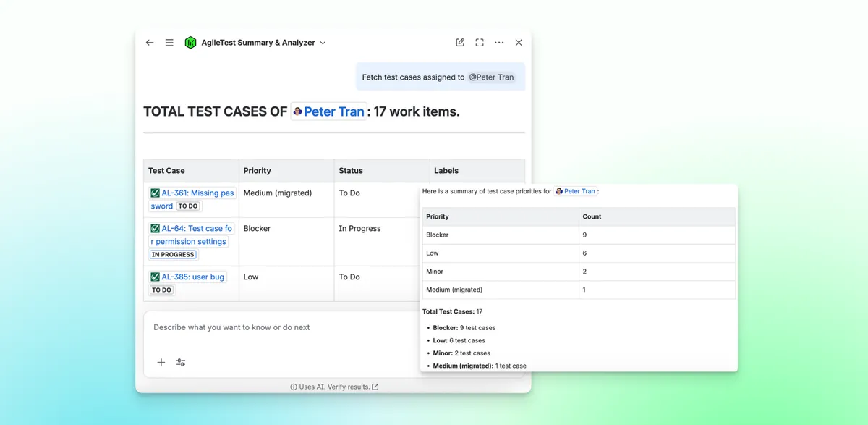Click the TO DO badge for AL-385
This screenshot has height=425, width=868.
pos(161,290)
